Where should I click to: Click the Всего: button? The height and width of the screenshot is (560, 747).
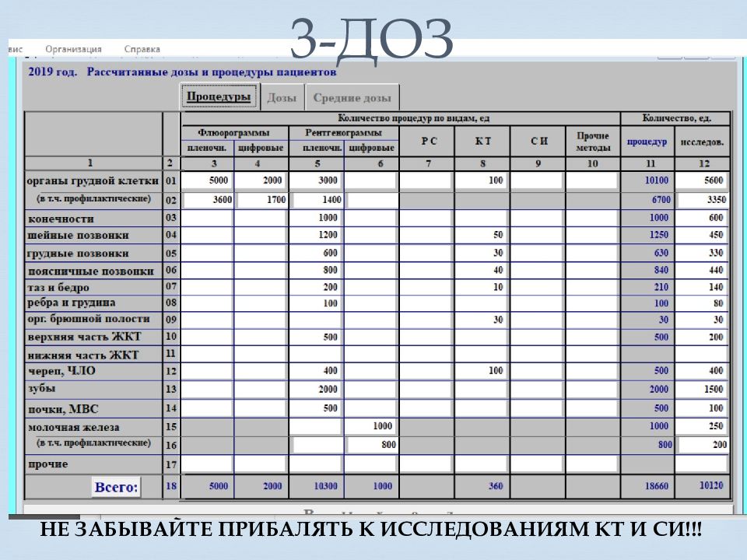(116, 488)
